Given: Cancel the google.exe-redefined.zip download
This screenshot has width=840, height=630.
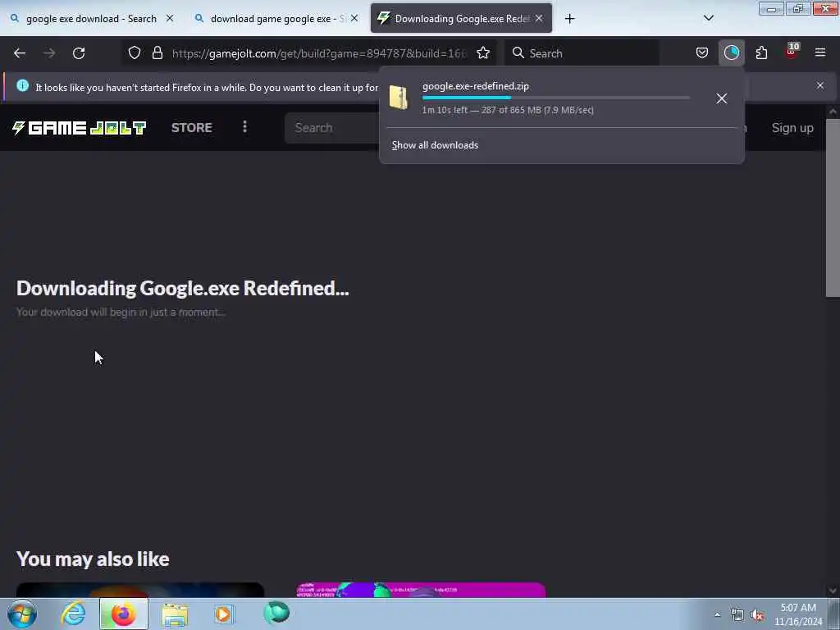Looking at the screenshot, I should pyautogui.click(x=722, y=98).
